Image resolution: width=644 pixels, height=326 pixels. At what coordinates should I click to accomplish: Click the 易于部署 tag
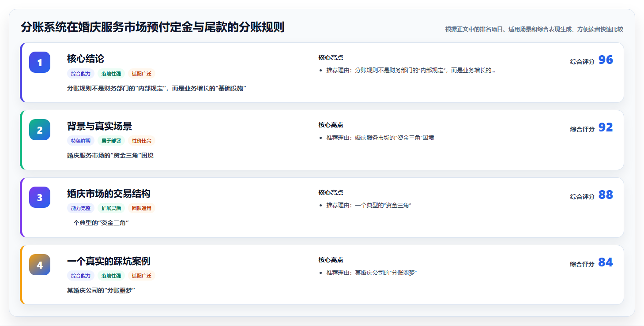(x=111, y=141)
